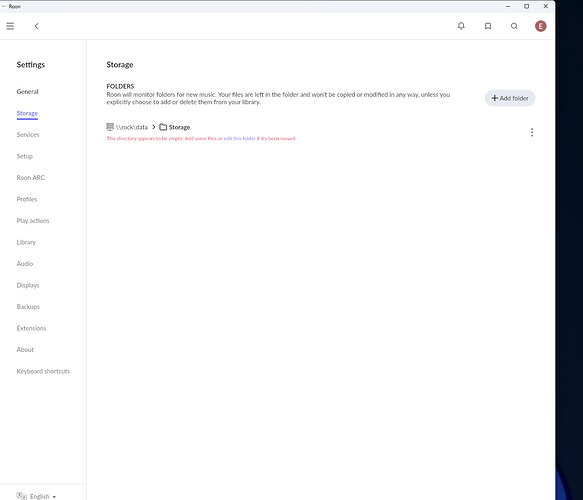Open General settings section
583x500 pixels.
tap(28, 91)
